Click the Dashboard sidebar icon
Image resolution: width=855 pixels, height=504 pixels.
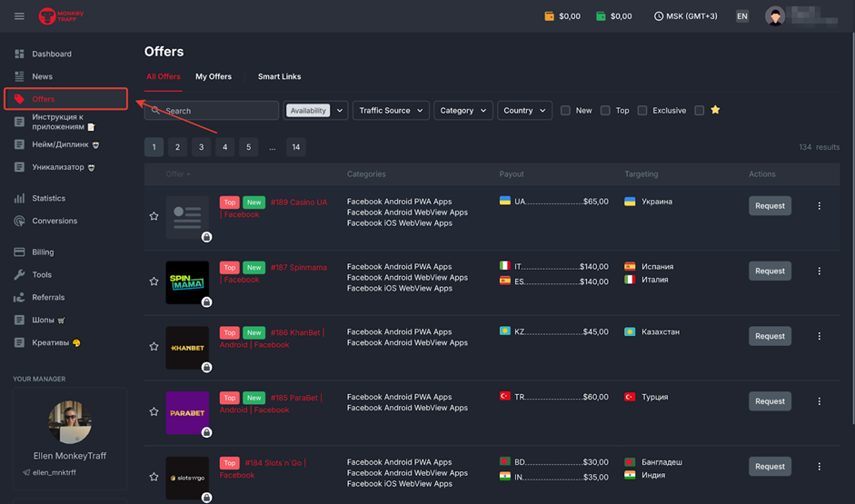click(20, 54)
